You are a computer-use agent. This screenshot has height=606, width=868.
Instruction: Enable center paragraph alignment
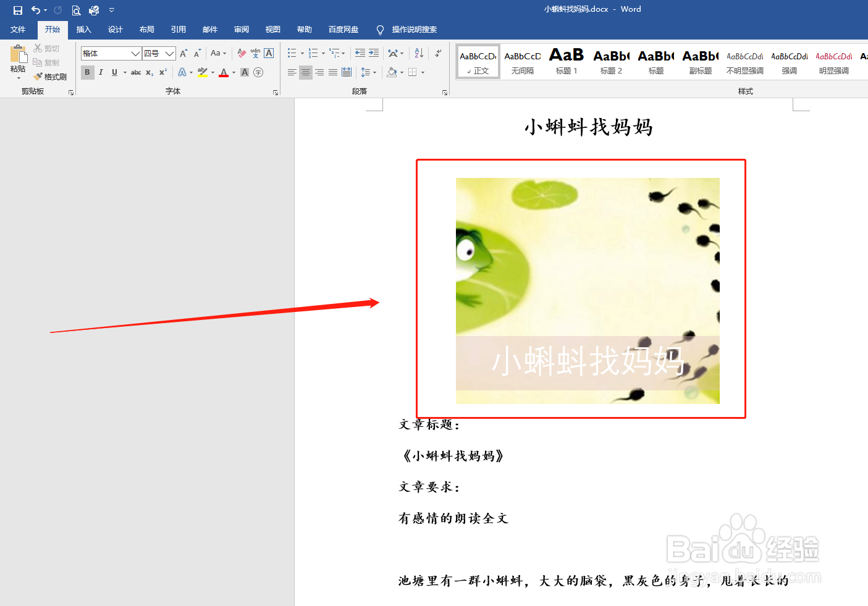coord(305,72)
